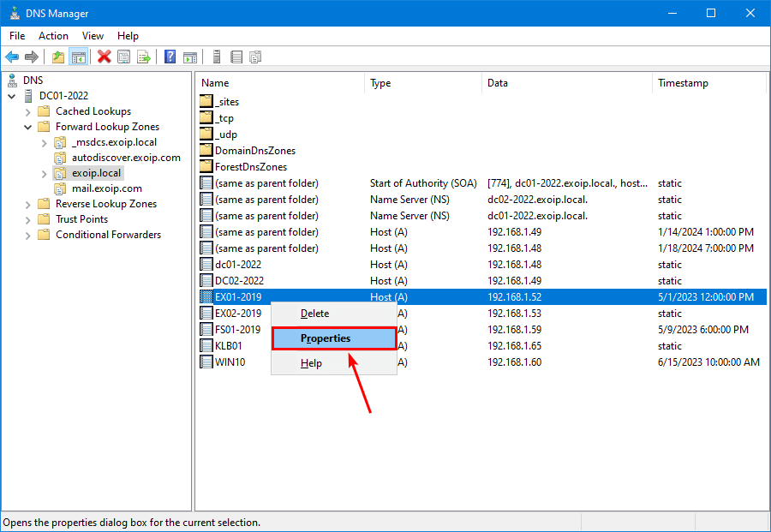Click the zone icon beside autodiscover.exoip.com
This screenshot has height=532, width=771.
pos(60,158)
